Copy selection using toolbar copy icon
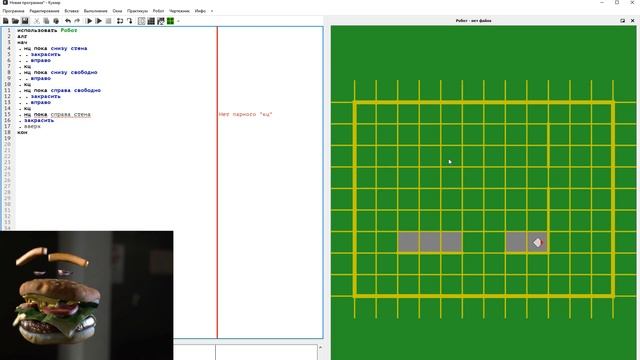640x360 pixels. 46,21
